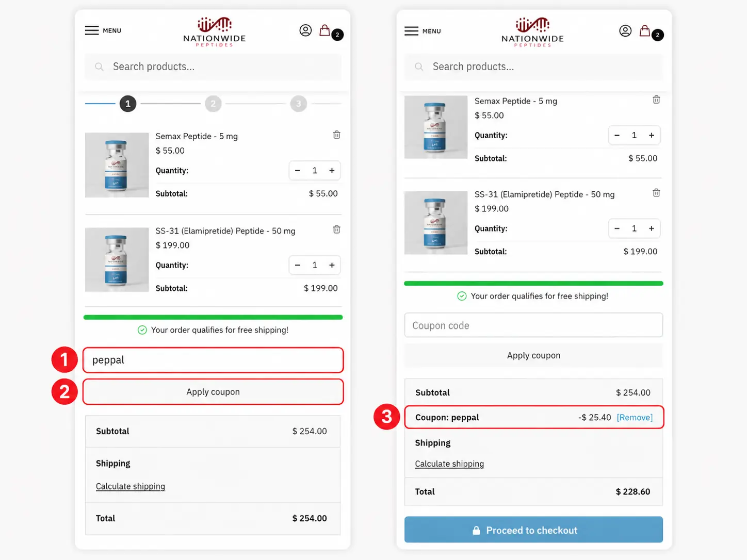The width and height of the screenshot is (747, 560).
Task: Go to checkout step 2 indicator
Action: [213, 104]
